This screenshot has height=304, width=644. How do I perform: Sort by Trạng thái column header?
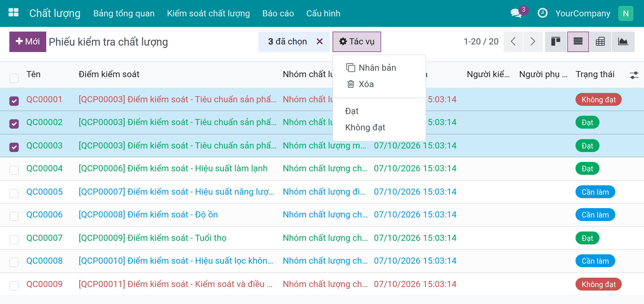595,74
